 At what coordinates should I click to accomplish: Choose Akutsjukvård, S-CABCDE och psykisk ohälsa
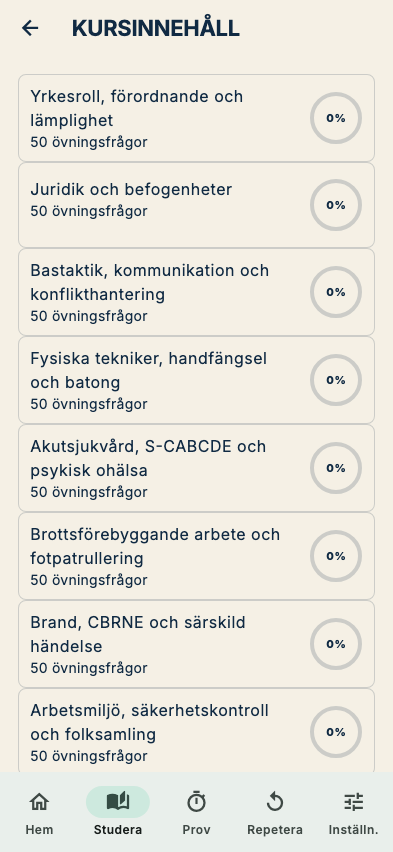pyautogui.click(x=196, y=468)
